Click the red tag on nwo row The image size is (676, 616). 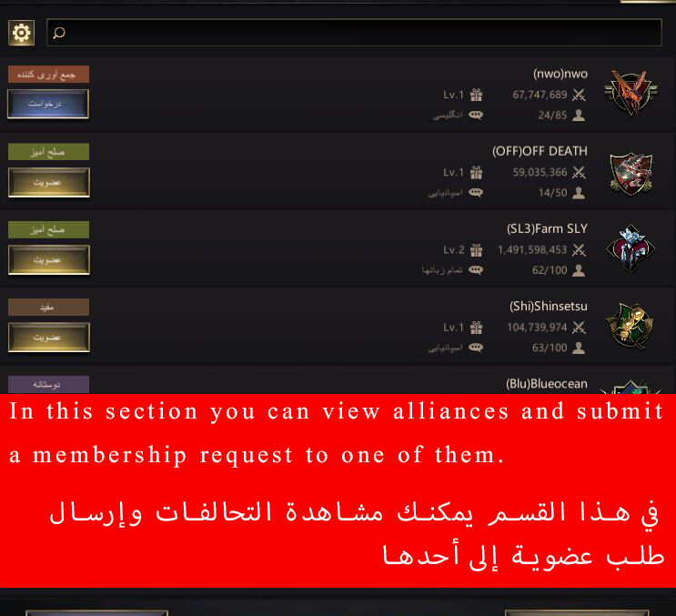coord(49,75)
